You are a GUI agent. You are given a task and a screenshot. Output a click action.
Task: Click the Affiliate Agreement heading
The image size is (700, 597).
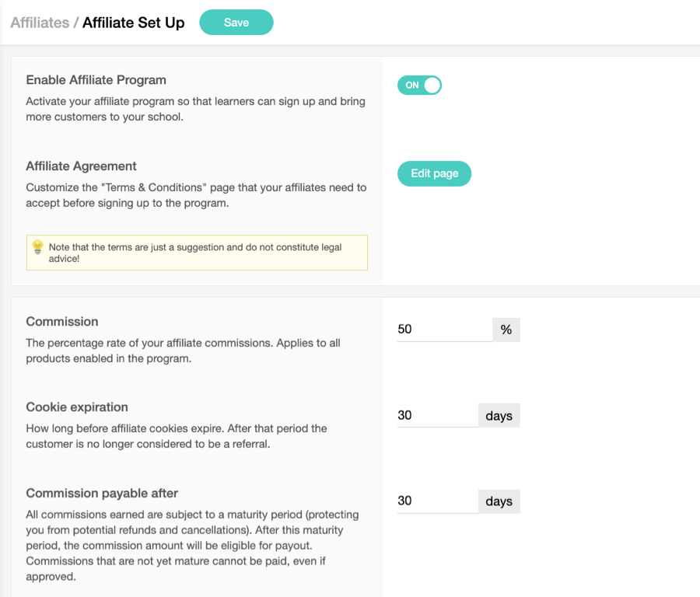[81, 166]
